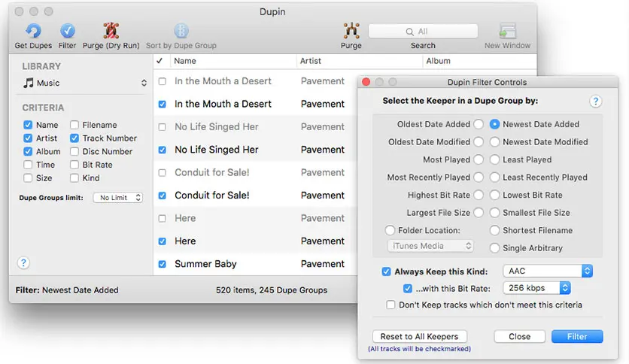Image resolution: width=629 pixels, height=364 pixels.
Task: Select Shortest Filename radio
Action: 494,230
